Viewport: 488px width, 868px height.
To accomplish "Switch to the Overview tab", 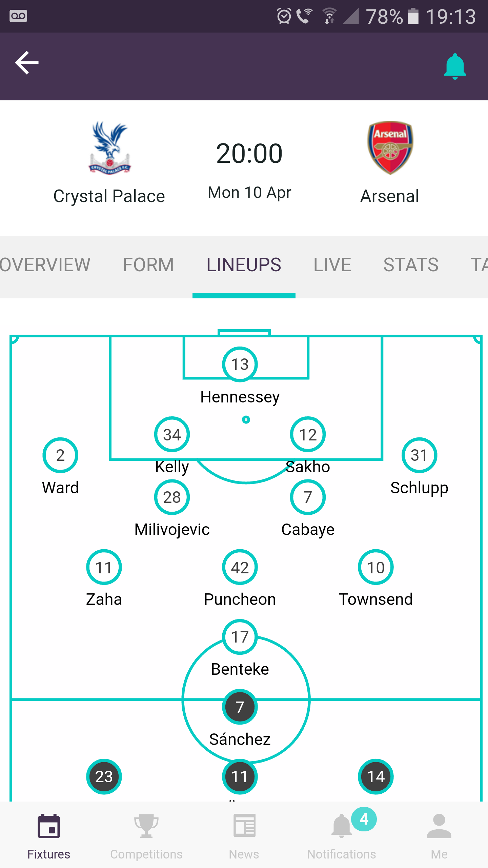I will coord(45,265).
